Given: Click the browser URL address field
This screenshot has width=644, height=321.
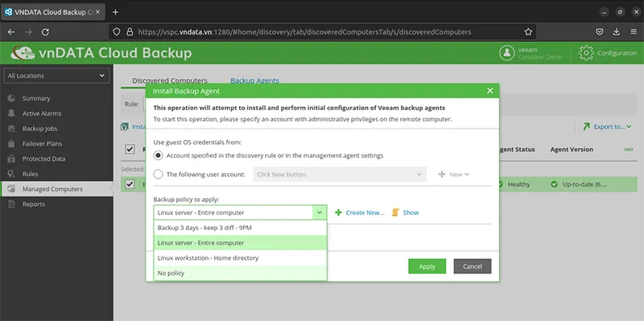Looking at the screenshot, I should pyautogui.click(x=323, y=31).
